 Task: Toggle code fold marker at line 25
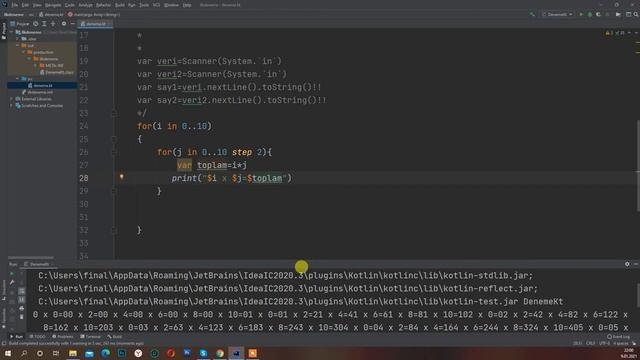pyautogui.click(x=114, y=139)
